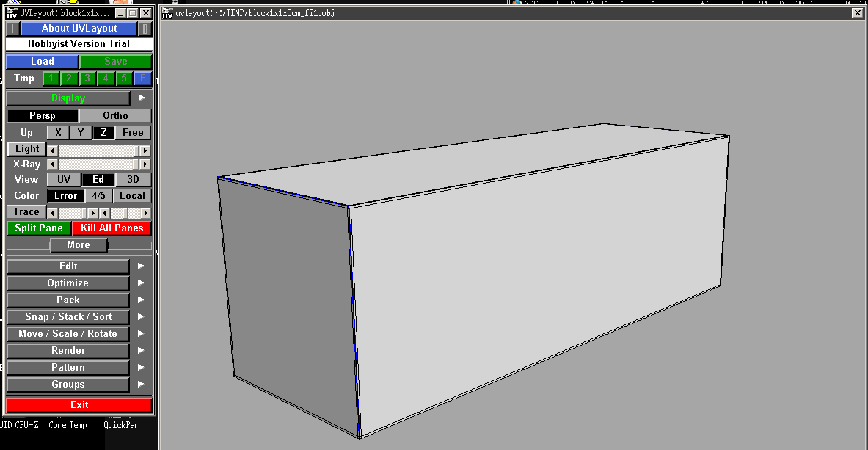Set Up axis to Y

81,132
